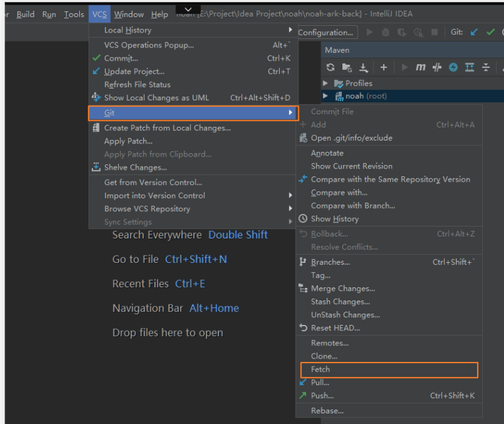Select noah (root) Maven module
The width and height of the screenshot is (504, 424).
pyautogui.click(x=361, y=96)
